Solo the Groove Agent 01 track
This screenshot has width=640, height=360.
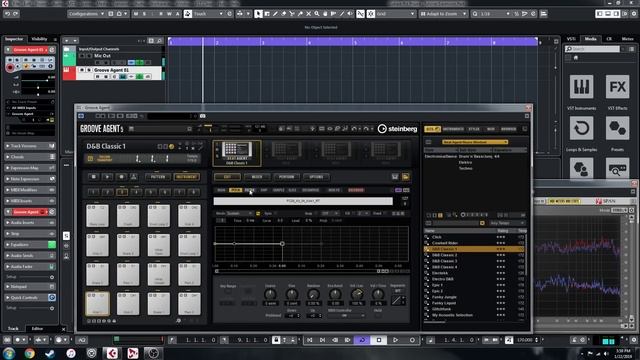click(89, 70)
